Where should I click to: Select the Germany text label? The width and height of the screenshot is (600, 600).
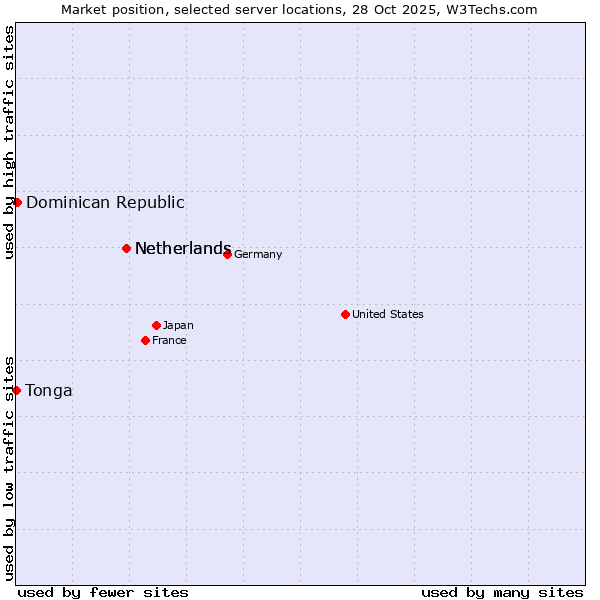point(258,254)
